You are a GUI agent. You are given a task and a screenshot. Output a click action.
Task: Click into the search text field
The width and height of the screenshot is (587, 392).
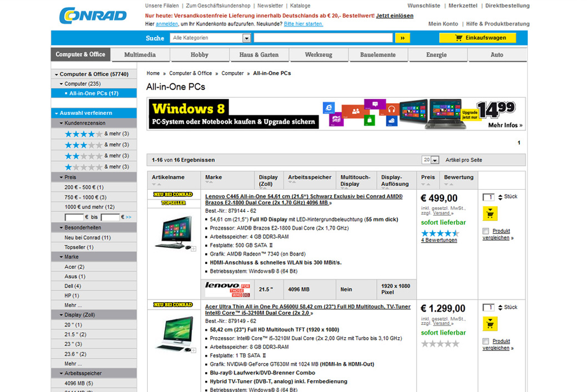[x=323, y=38]
